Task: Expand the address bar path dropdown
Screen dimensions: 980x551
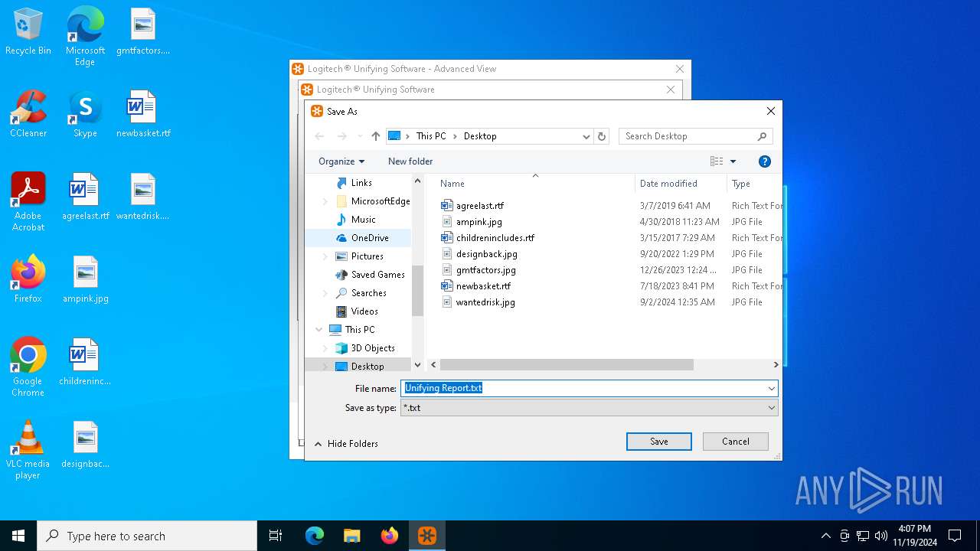Action: 586,136
